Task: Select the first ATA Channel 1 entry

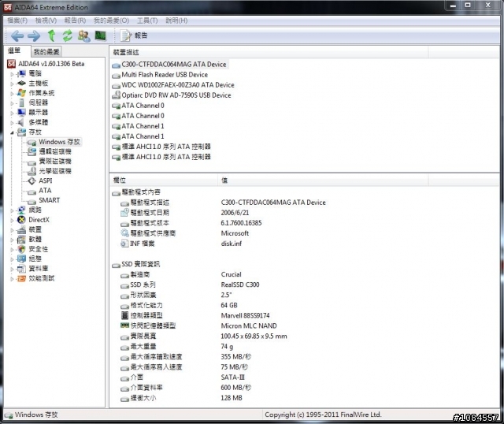Action: tap(143, 126)
